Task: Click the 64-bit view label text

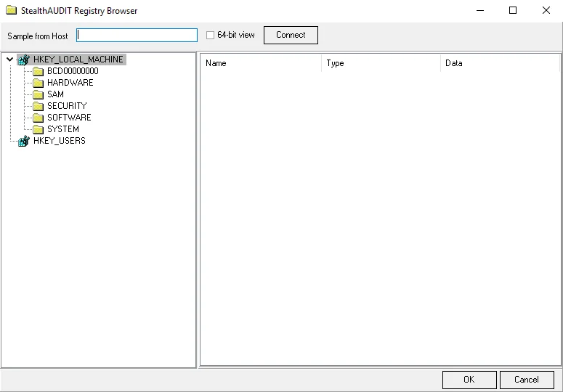Action: click(x=236, y=35)
